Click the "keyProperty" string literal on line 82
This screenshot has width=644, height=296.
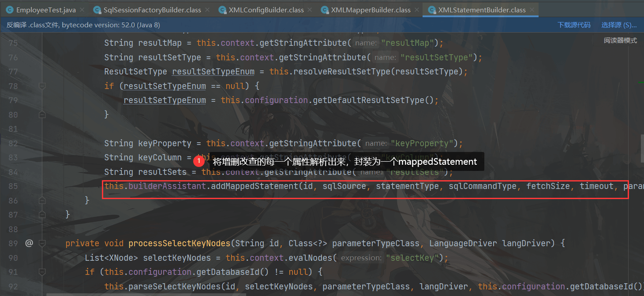click(423, 143)
